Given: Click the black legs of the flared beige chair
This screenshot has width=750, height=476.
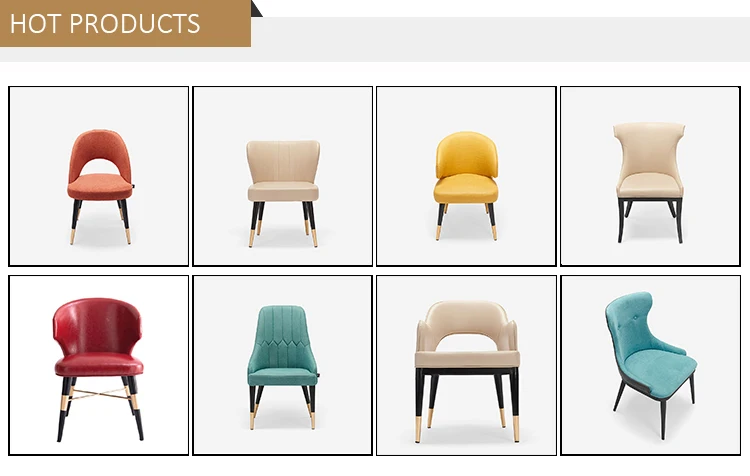Looking at the screenshot, I should pos(650,220).
